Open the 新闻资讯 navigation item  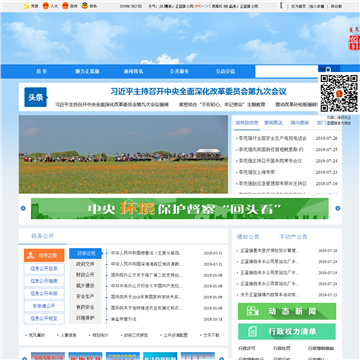(x=133, y=71)
